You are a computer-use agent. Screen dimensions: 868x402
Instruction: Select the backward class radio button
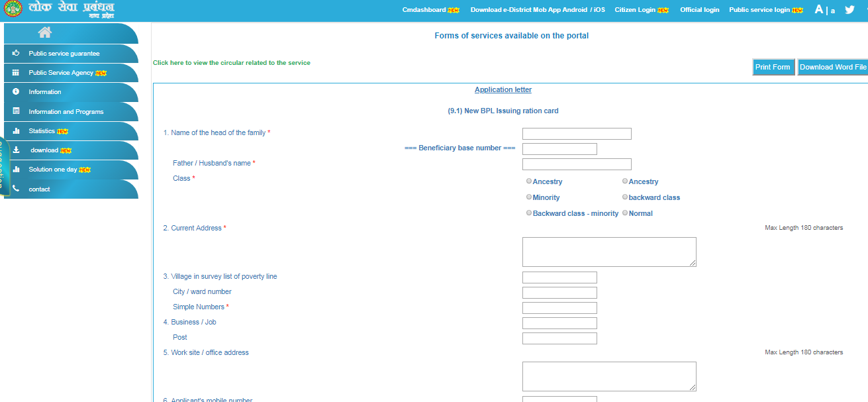624,197
